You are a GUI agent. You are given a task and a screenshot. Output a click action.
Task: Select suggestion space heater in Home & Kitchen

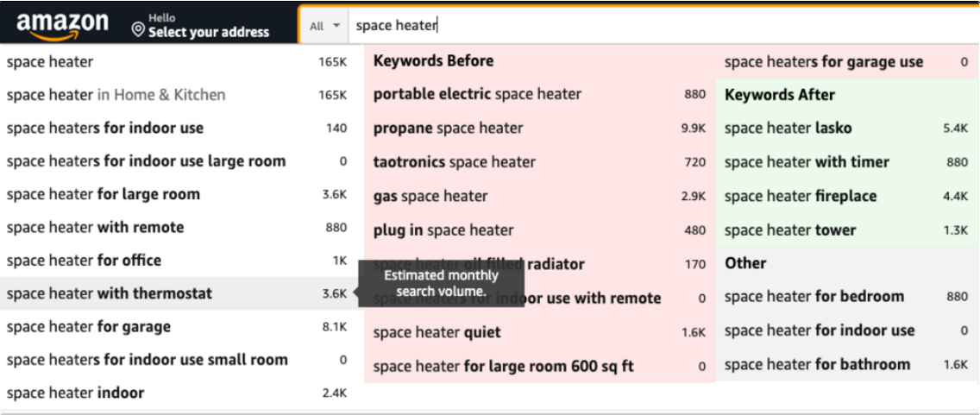pyautogui.click(x=116, y=95)
